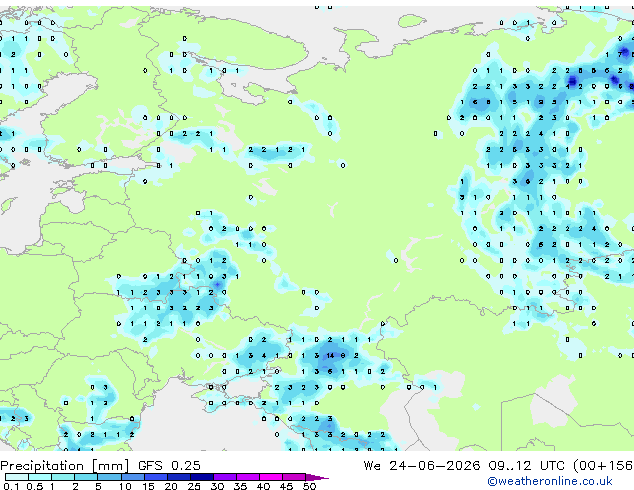Click the 1–2 mm legend swatch

coord(63,477)
